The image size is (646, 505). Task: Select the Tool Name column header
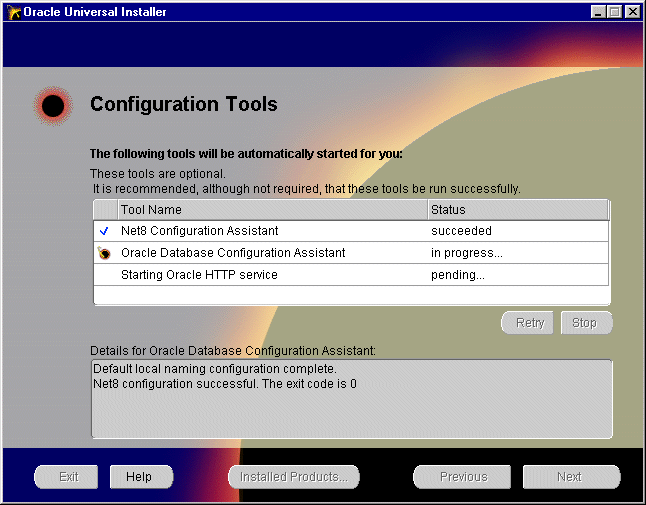(273, 210)
